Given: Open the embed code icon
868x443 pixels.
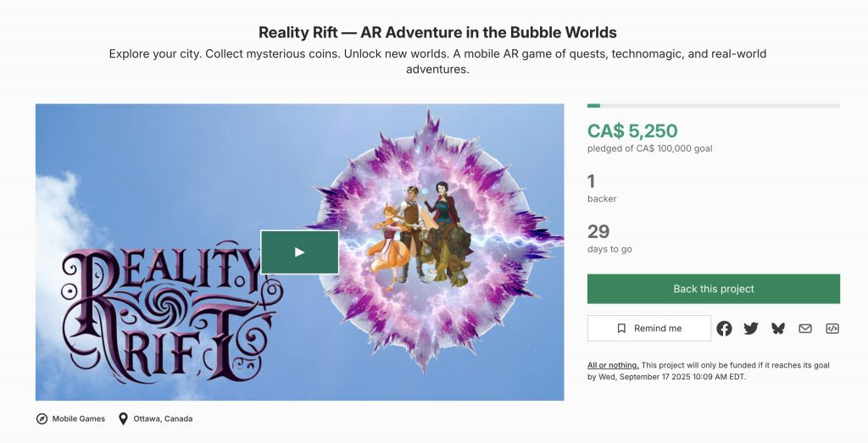Looking at the screenshot, I should [832, 329].
